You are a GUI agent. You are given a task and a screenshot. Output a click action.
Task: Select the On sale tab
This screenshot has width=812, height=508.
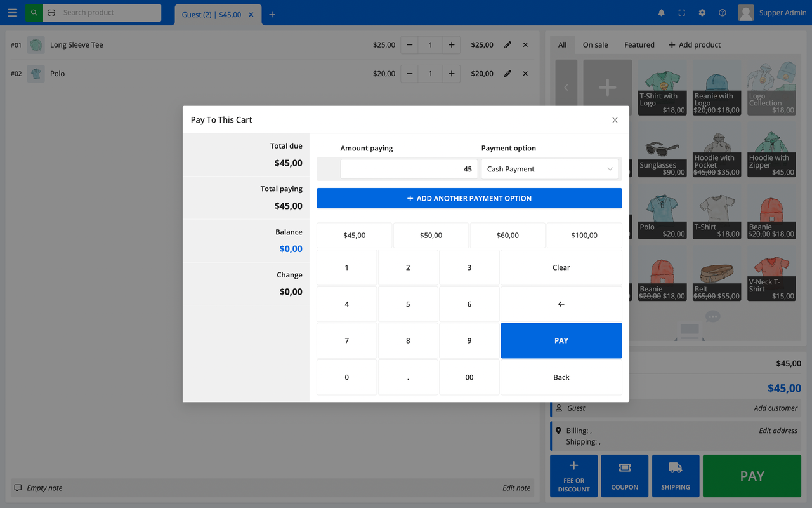point(595,45)
